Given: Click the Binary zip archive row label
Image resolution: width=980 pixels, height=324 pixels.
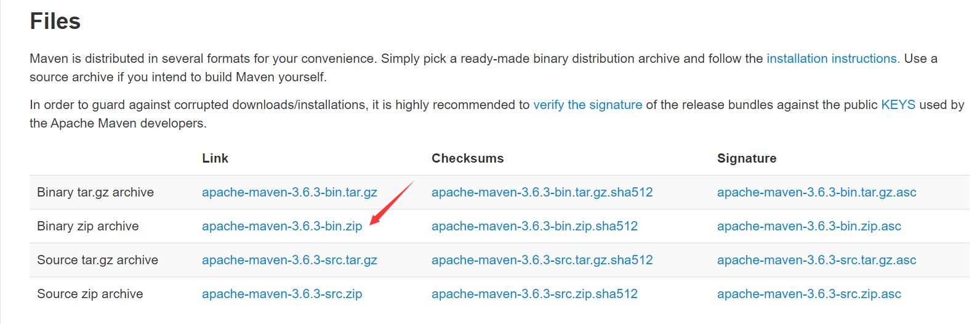Looking at the screenshot, I should pyautogui.click(x=88, y=226).
